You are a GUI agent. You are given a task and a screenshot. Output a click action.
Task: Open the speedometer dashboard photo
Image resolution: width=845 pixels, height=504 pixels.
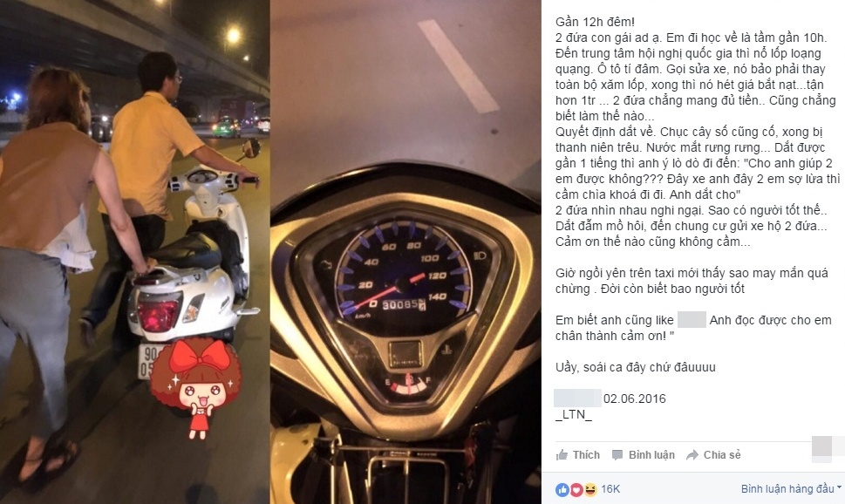click(x=405, y=252)
